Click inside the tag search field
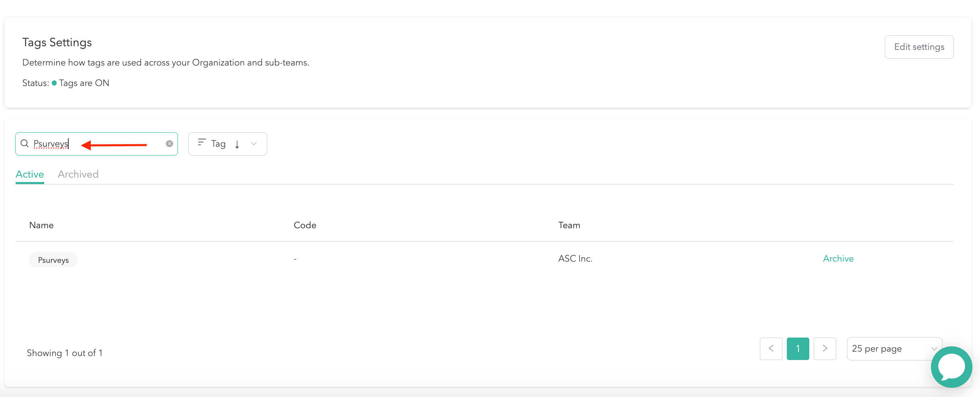980x397 pixels. pyautogui.click(x=100, y=143)
